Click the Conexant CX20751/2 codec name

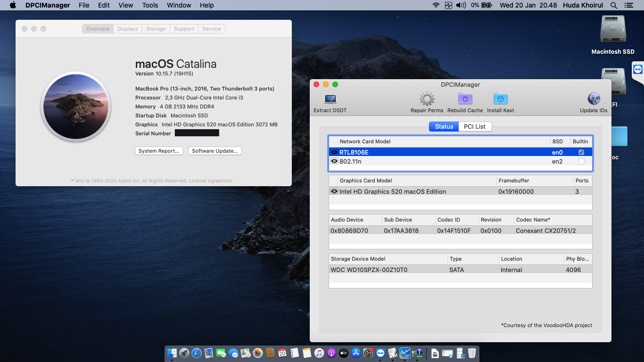(x=546, y=230)
